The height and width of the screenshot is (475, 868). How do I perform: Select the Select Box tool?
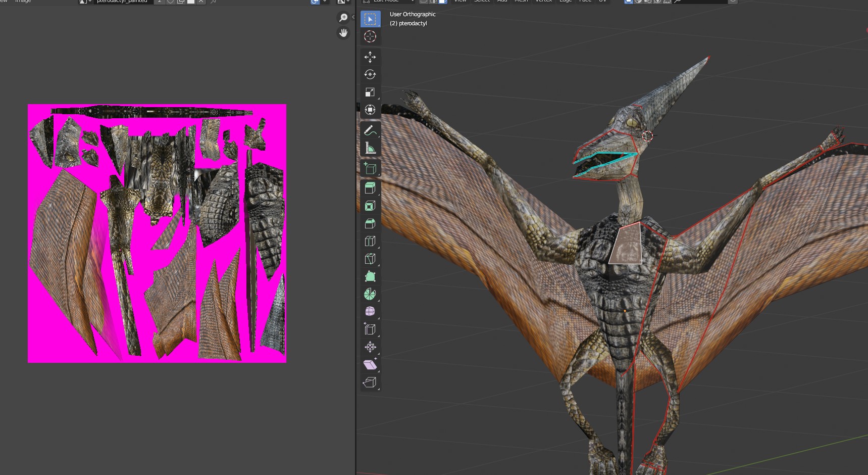click(x=370, y=19)
